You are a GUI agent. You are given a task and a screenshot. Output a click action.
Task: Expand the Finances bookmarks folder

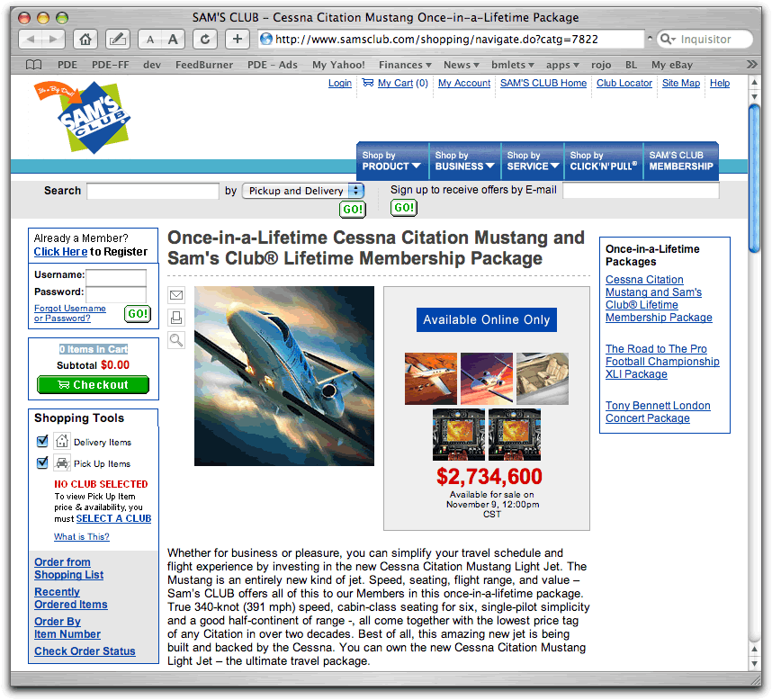coord(405,65)
